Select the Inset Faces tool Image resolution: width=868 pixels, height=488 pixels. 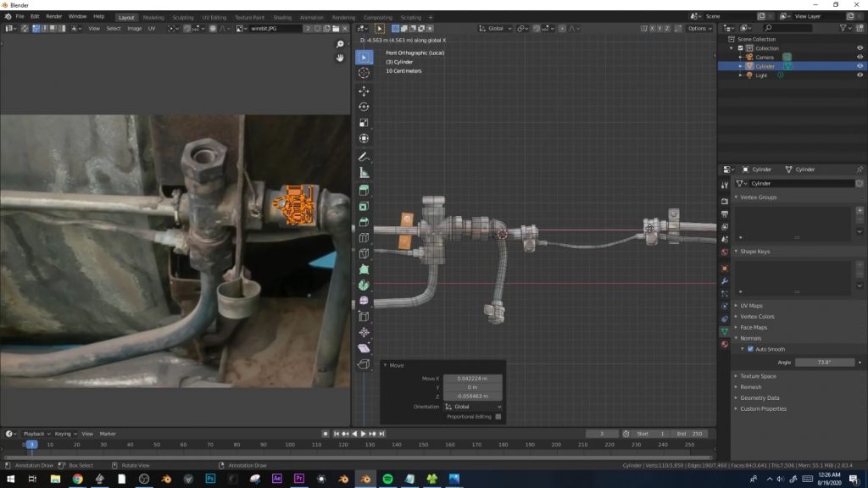(364, 207)
